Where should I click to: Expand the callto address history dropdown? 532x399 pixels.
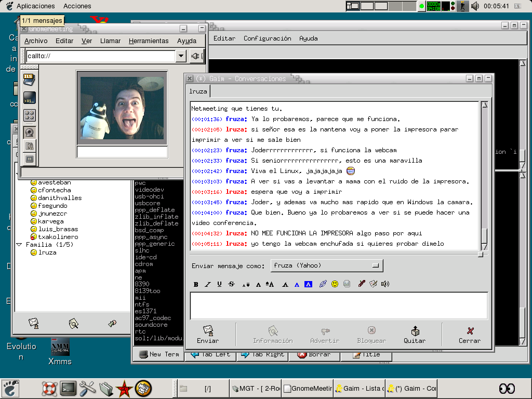[181, 56]
